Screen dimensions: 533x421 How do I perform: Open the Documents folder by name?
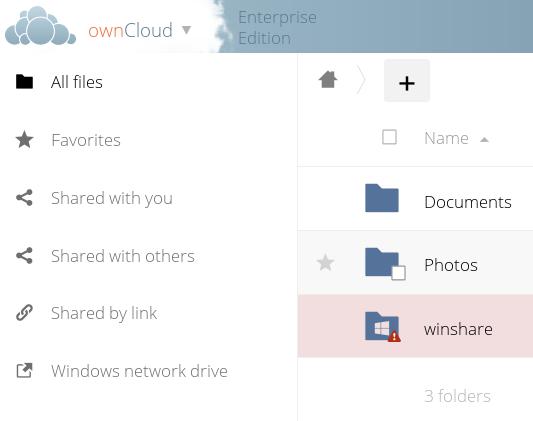(x=468, y=202)
